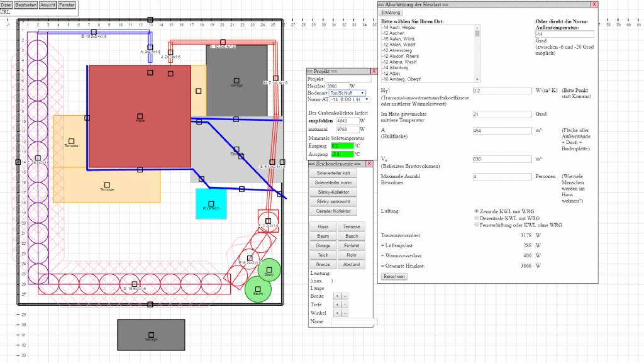The image size is (644, 363).
Task: Click the plus button next to Winkel
Action: point(336,313)
